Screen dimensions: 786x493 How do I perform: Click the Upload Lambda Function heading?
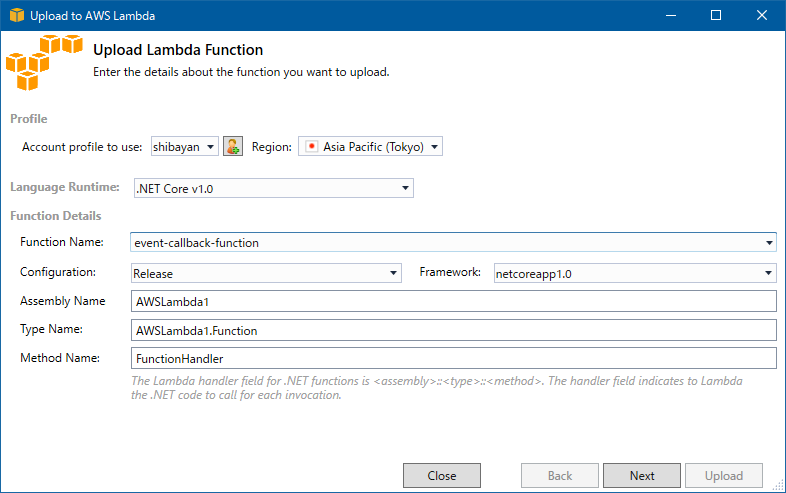(178, 50)
